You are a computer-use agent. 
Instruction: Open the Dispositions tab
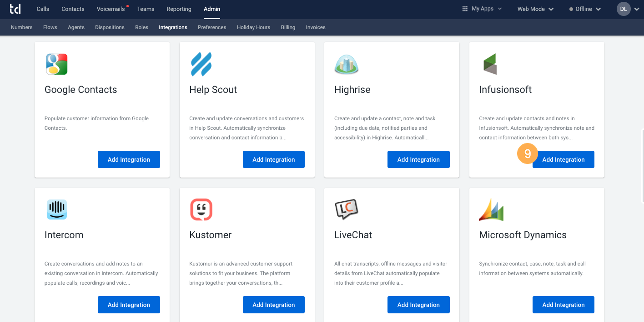(x=110, y=27)
